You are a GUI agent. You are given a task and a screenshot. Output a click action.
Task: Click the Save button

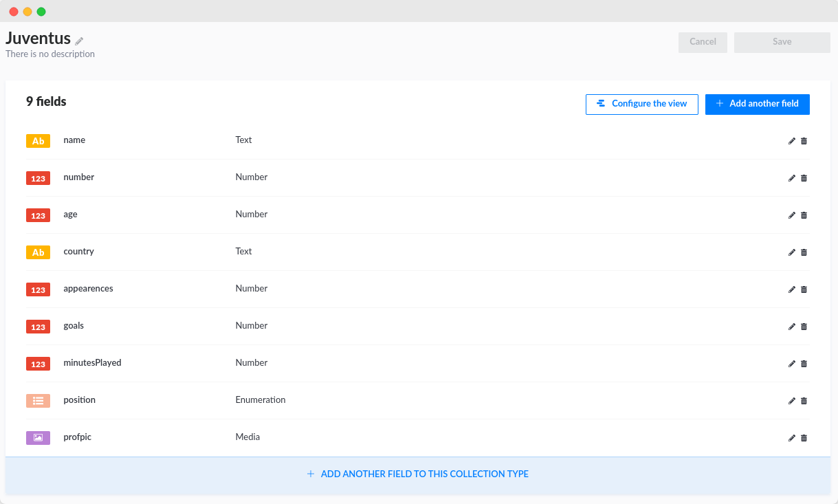(782, 42)
